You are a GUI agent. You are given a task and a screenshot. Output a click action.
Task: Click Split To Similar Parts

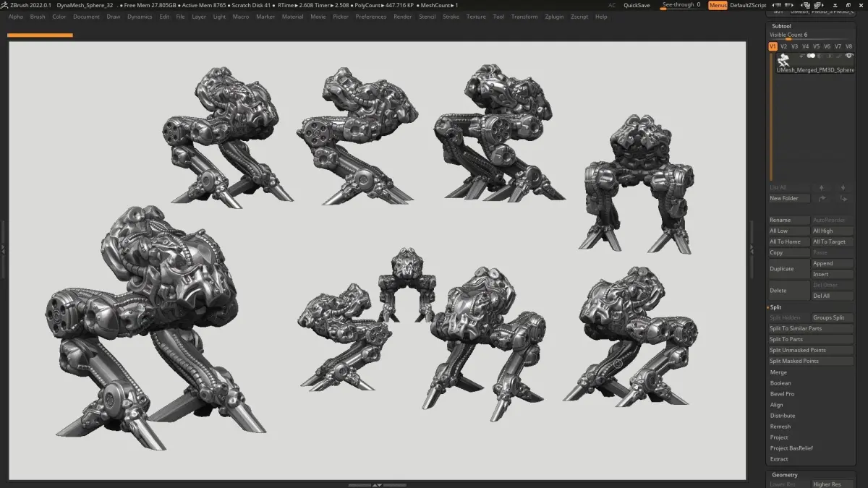click(811, 328)
